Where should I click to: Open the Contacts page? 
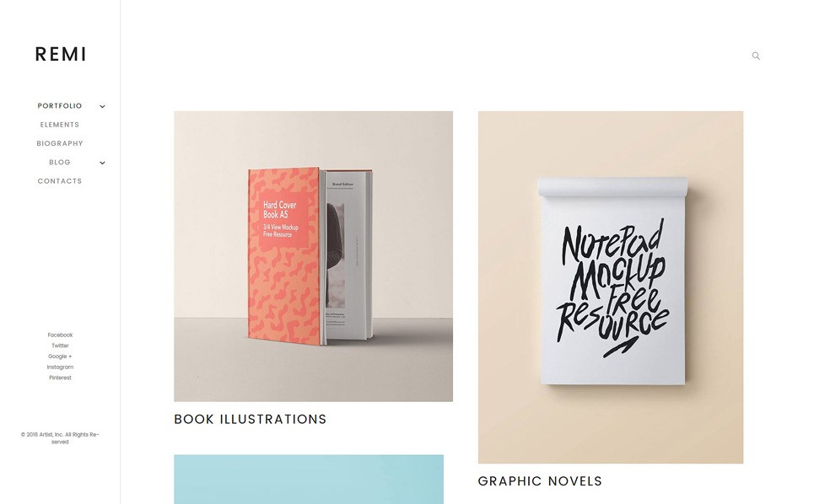(60, 181)
